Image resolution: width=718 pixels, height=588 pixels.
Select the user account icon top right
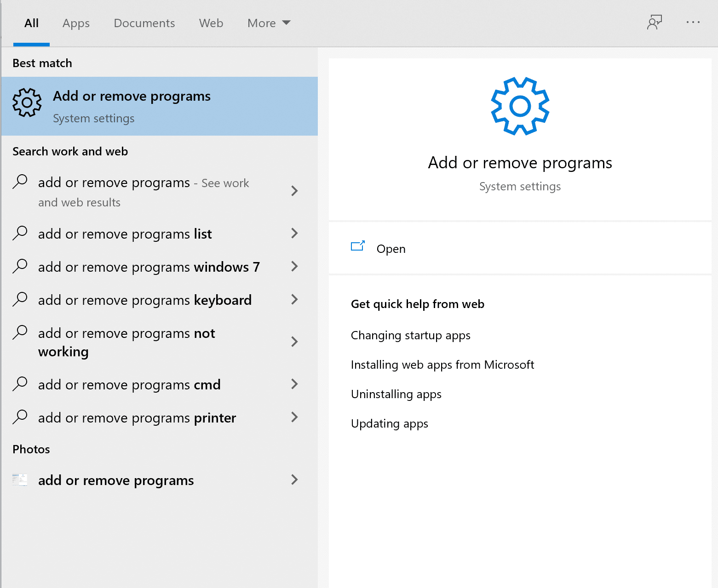(x=654, y=23)
